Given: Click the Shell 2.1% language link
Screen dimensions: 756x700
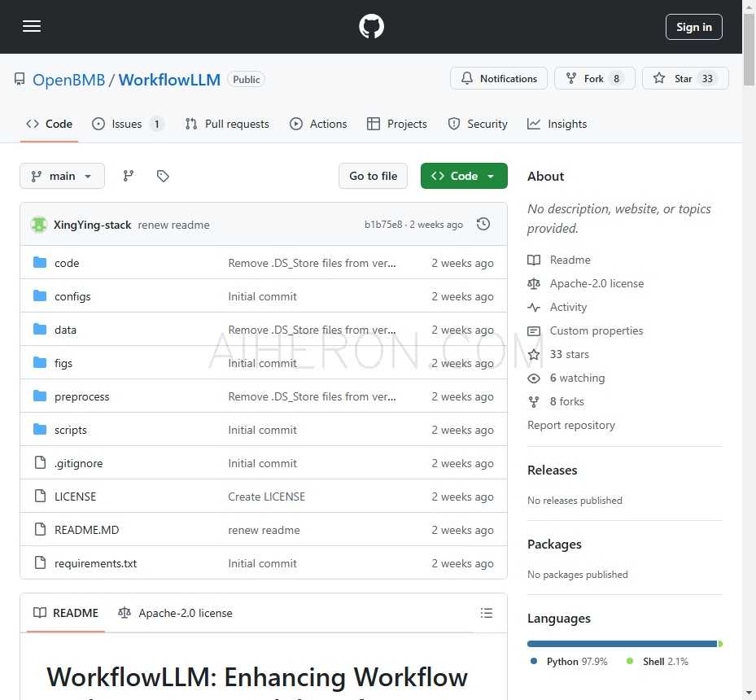Looking at the screenshot, I should [x=658, y=662].
